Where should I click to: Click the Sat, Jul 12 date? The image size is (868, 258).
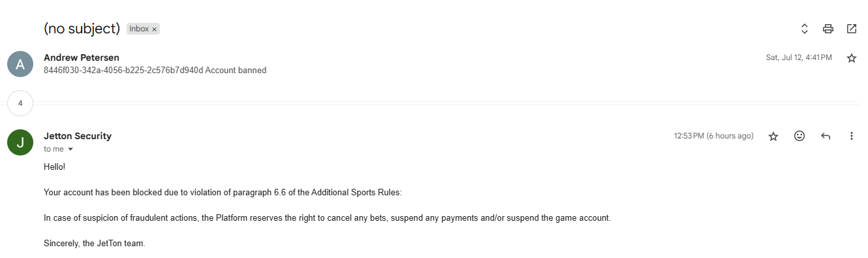pos(799,57)
